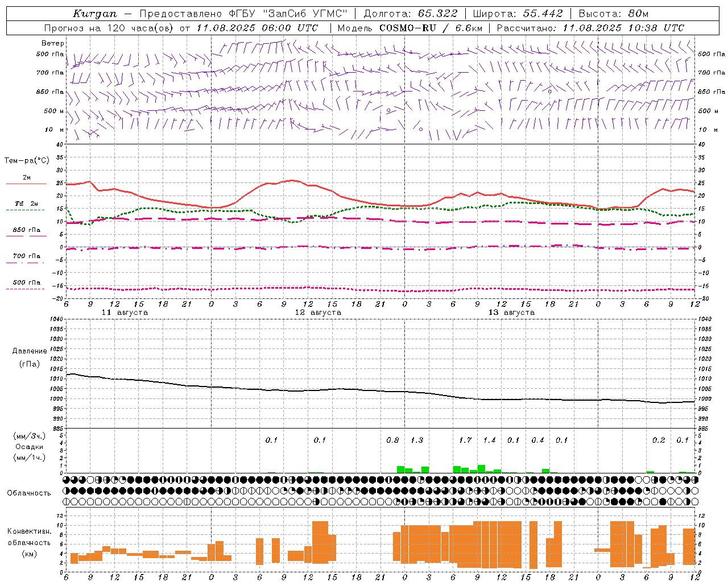
Task: Click the "850 гПа" temperature legend entry
Action: click(27, 230)
